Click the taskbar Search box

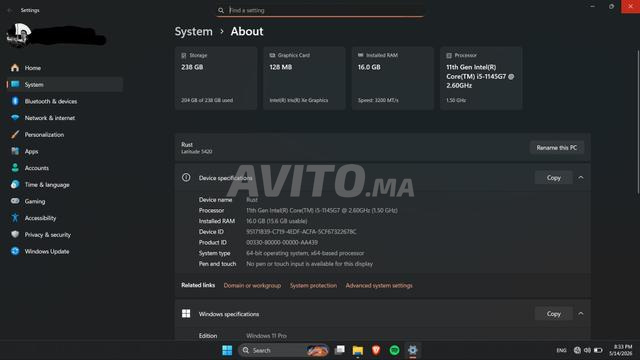284,350
